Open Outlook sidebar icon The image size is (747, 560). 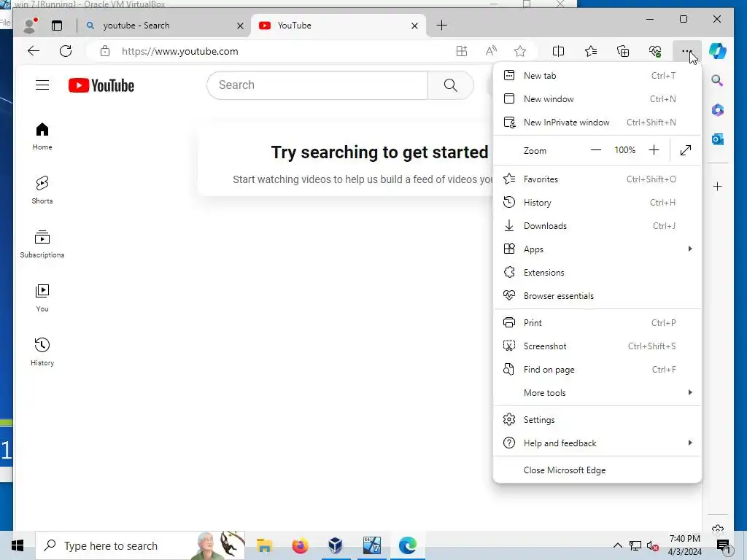point(718,139)
